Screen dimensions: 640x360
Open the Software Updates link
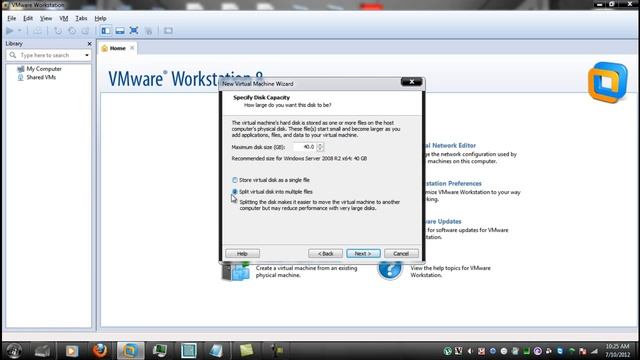click(443, 221)
